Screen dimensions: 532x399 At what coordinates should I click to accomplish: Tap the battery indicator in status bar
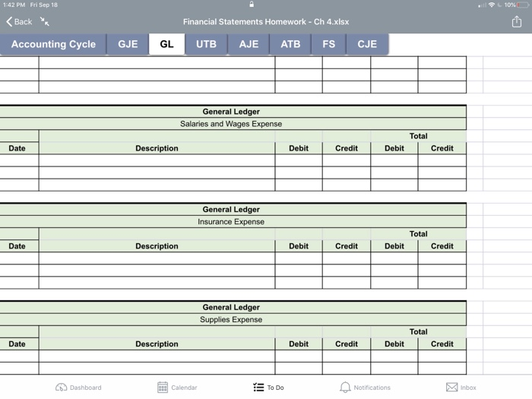523,5
